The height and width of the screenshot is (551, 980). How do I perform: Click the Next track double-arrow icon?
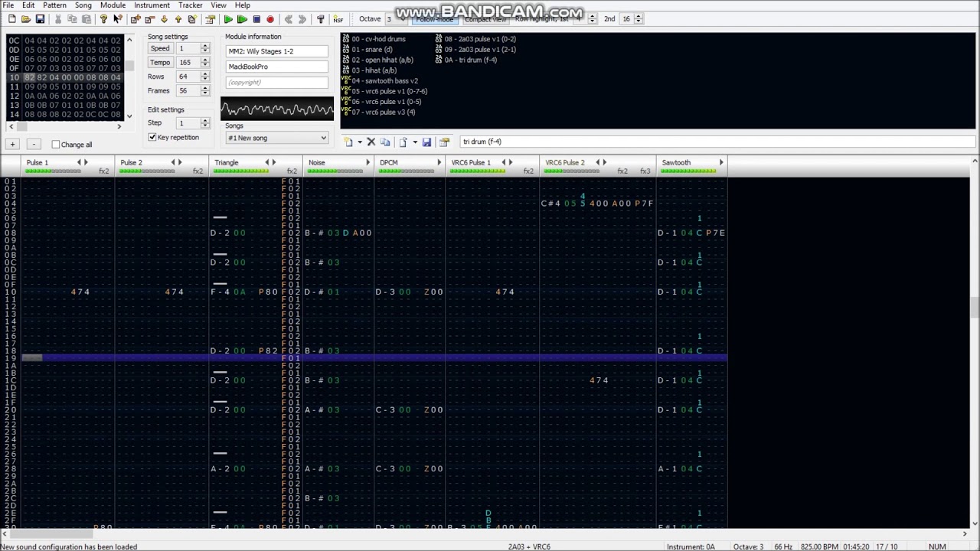[x=302, y=19]
